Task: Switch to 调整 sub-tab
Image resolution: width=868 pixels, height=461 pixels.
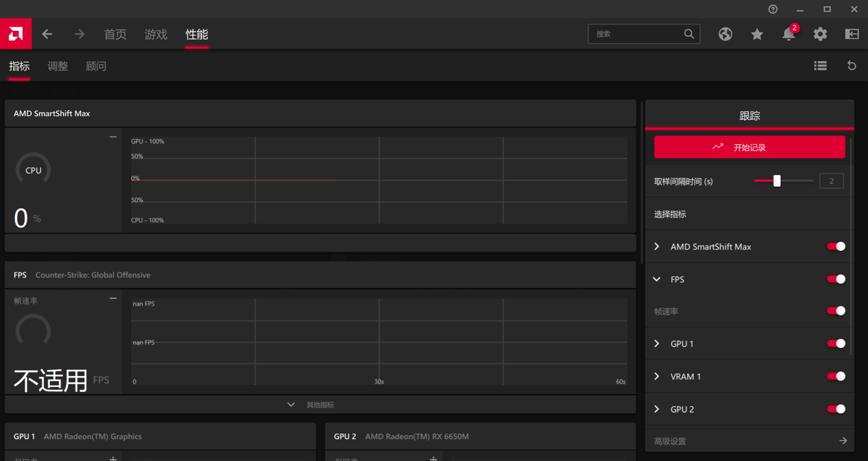Action: 58,66
